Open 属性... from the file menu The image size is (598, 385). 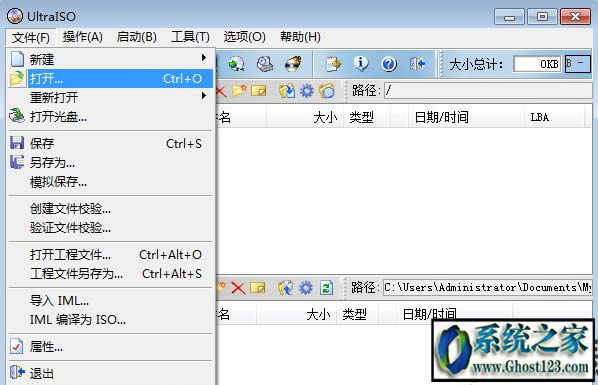[x=111, y=346]
